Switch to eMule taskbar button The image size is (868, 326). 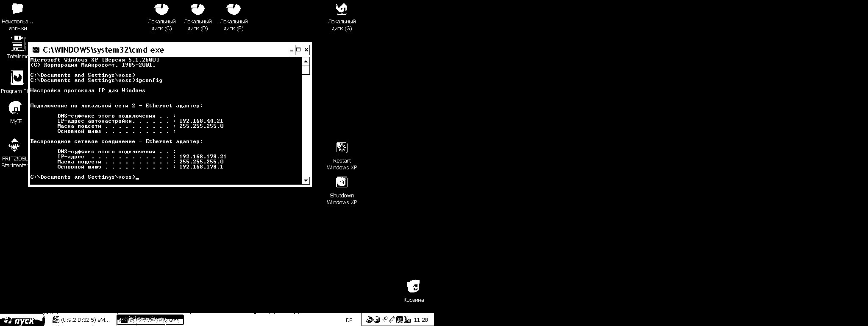81,320
